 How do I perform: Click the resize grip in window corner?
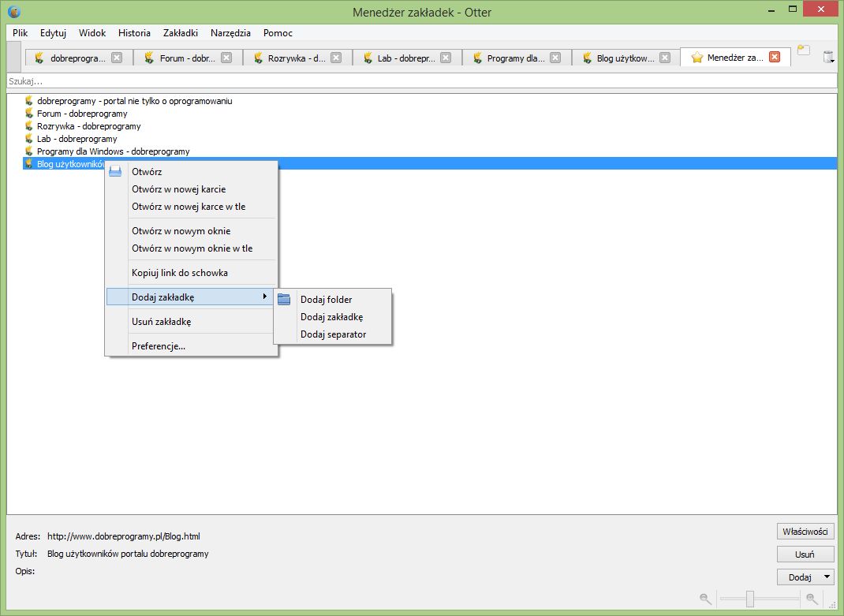833,605
